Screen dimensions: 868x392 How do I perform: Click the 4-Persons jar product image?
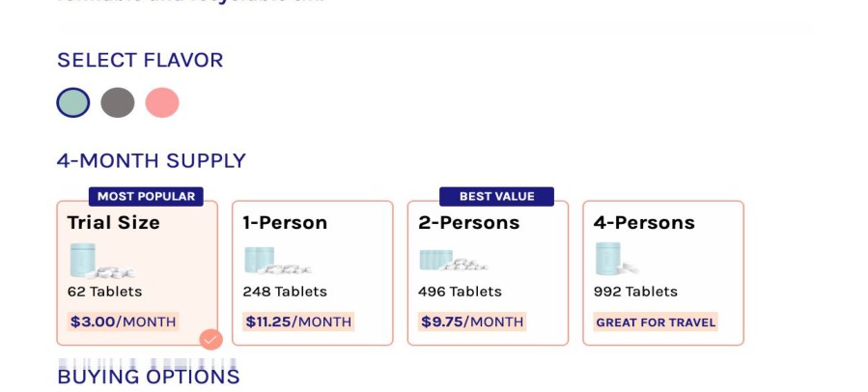tap(617, 259)
